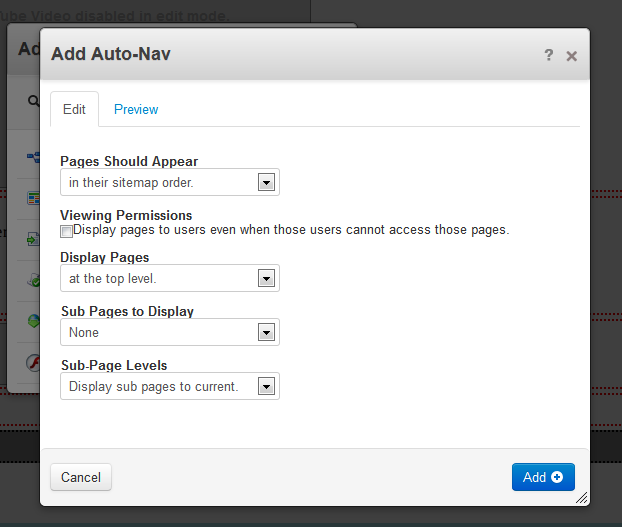Select the red Flash block icon
This screenshot has height=527, width=622.
coord(33,361)
